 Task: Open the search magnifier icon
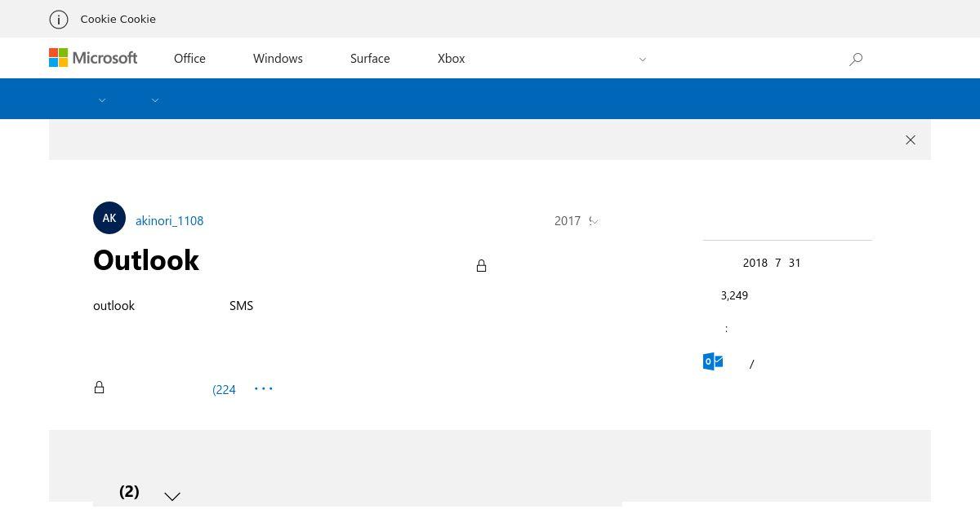point(856,59)
